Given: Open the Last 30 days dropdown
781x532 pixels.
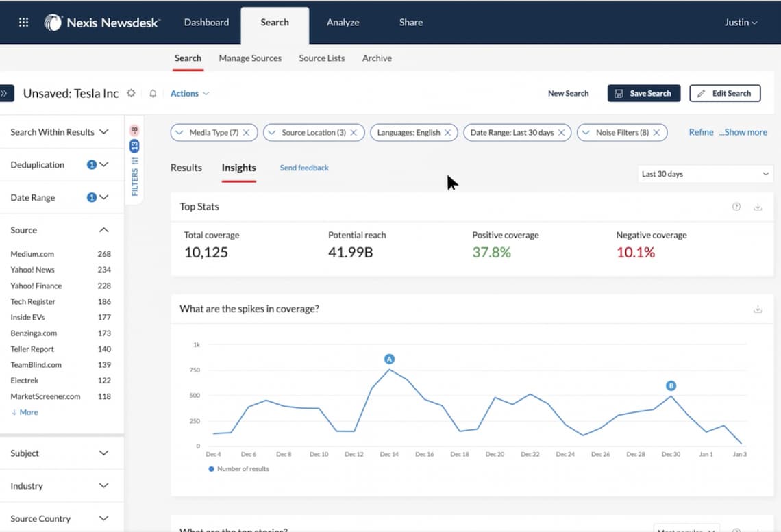Looking at the screenshot, I should click(x=704, y=174).
